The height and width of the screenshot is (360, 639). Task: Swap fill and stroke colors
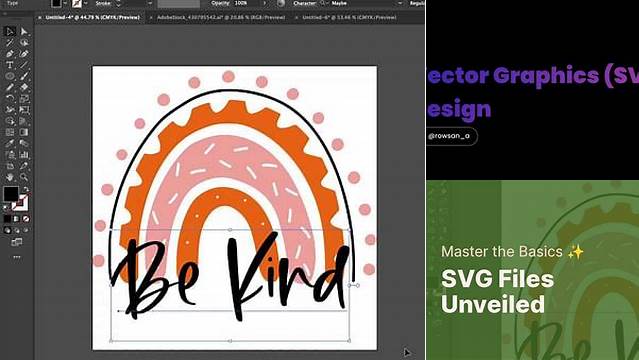pos(26,189)
